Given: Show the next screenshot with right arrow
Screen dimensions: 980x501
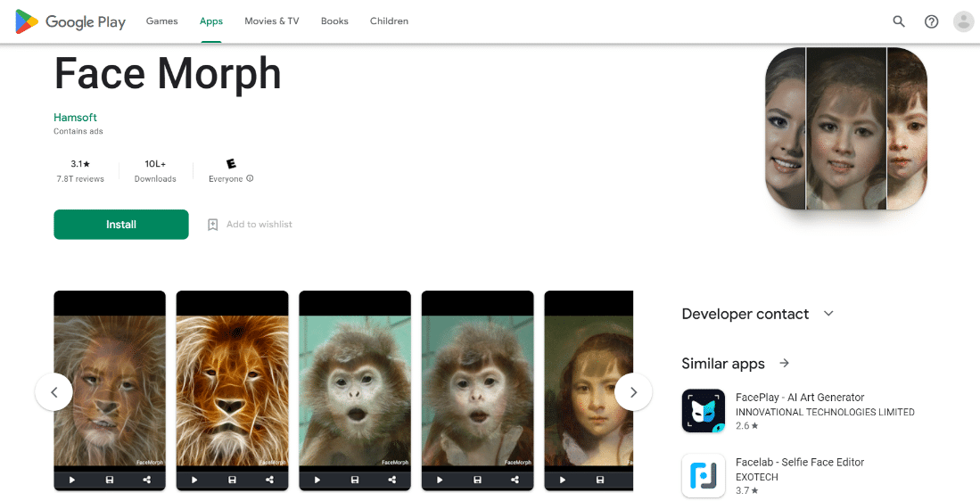Looking at the screenshot, I should [x=633, y=391].
